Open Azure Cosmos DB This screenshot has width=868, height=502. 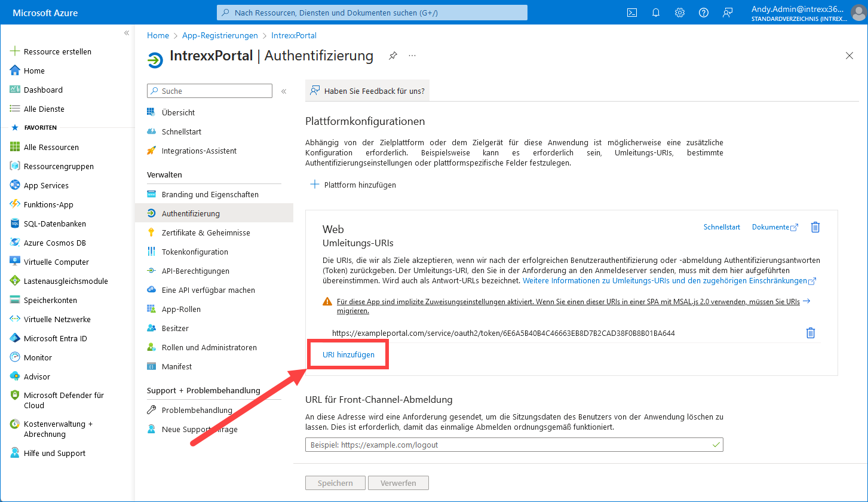[48, 243]
